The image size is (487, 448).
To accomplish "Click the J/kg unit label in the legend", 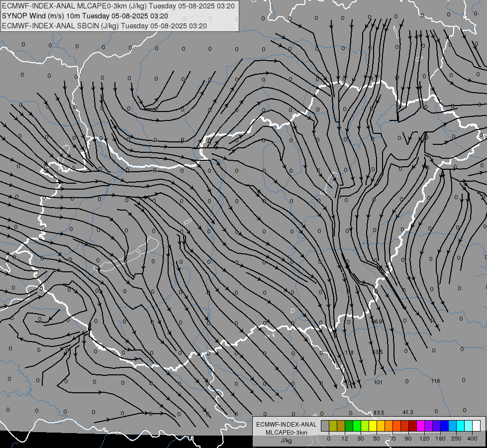I will coord(287,441).
